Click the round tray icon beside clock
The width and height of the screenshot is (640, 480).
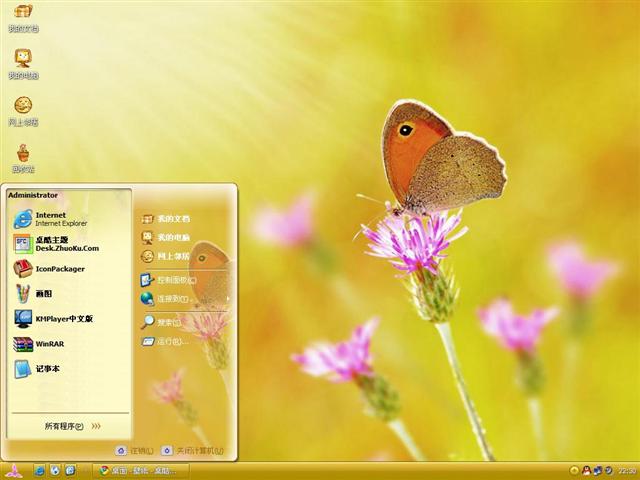(x=608, y=471)
